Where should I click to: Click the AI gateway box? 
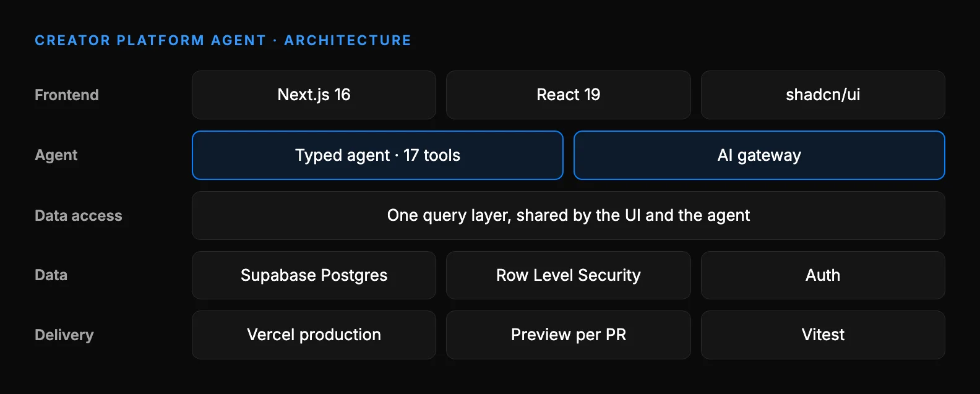pyautogui.click(x=759, y=155)
